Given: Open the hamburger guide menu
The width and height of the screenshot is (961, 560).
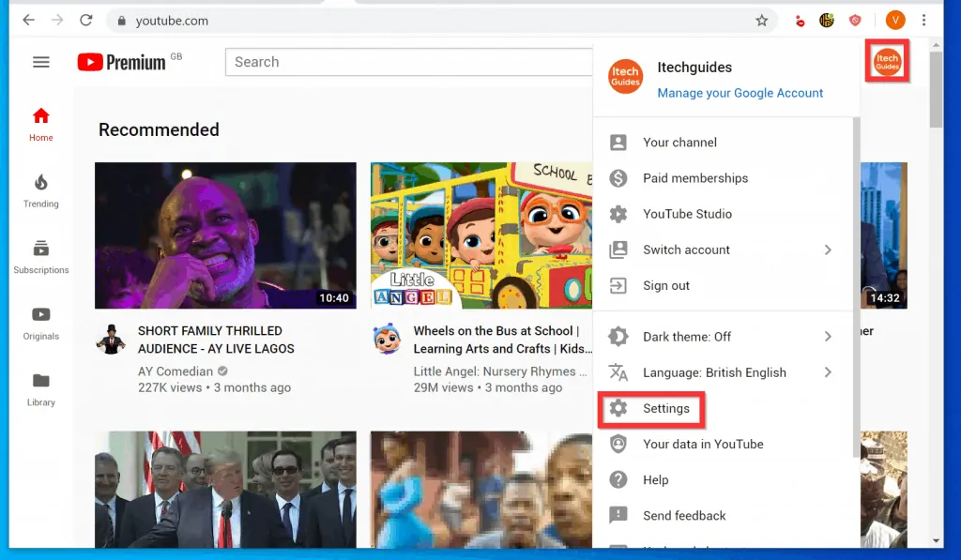Looking at the screenshot, I should 40,63.
